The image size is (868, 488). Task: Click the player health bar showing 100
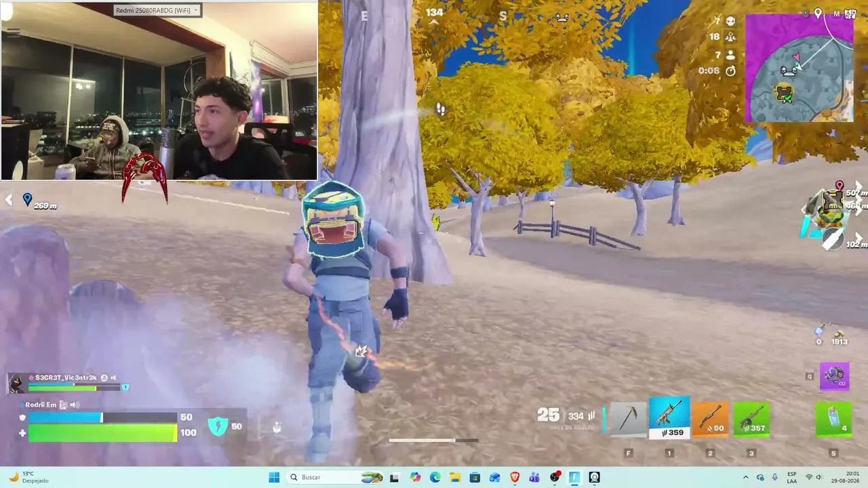102,432
